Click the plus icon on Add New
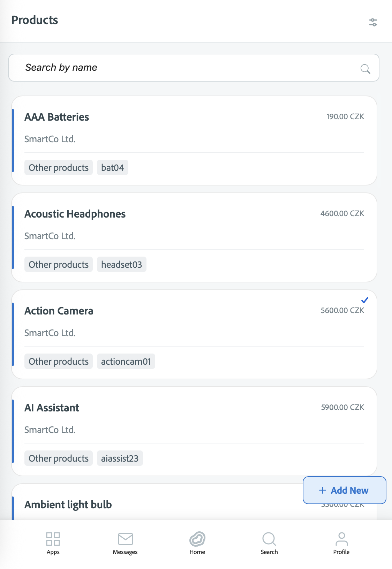 click(x=323, y=490)
